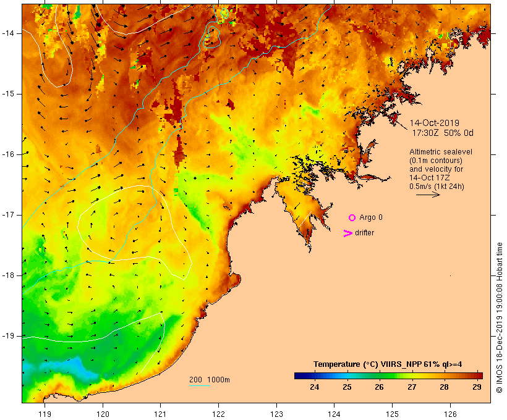Click the colorbar tick label '27'
Viewport: 507px width, 420px height.
[412, 387]
